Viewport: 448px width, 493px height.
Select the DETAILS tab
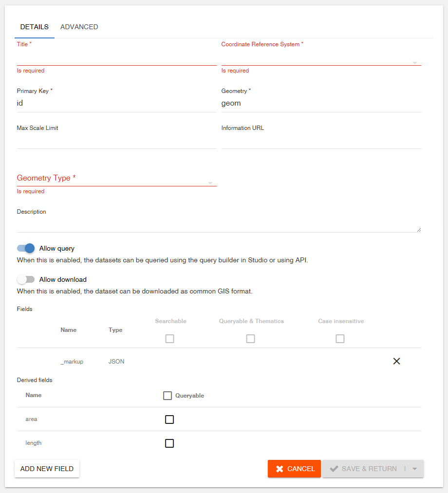coord(34,27)
